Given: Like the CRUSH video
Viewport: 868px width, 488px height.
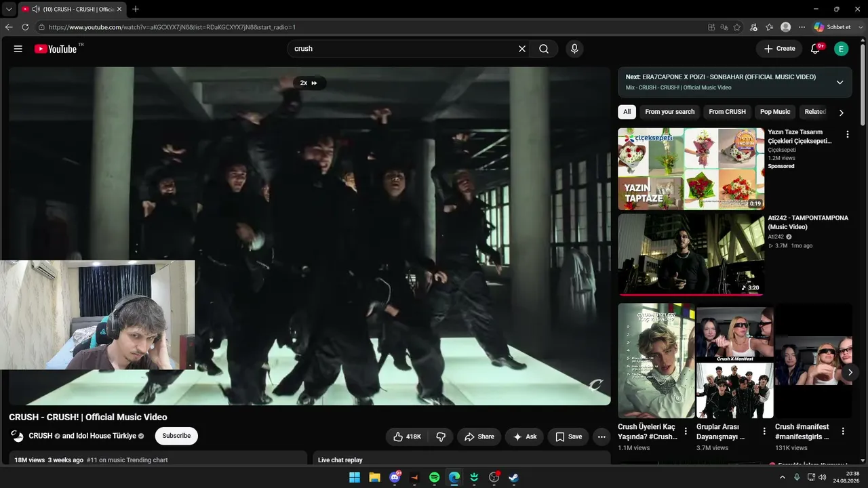Looking at the screenshot, I should 407,437.
